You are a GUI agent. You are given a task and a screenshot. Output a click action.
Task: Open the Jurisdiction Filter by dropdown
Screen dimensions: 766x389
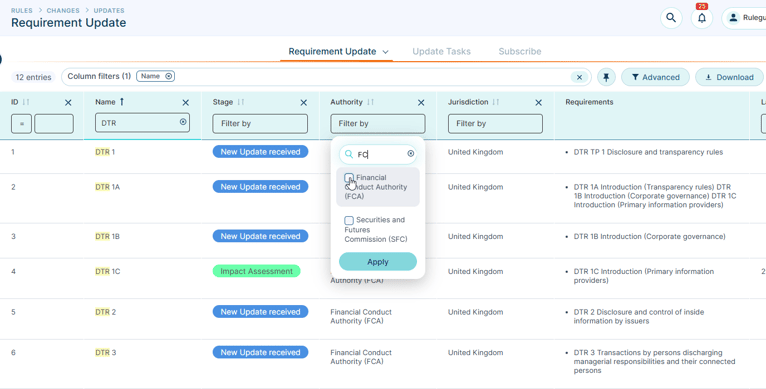click(x=495, y=124)
